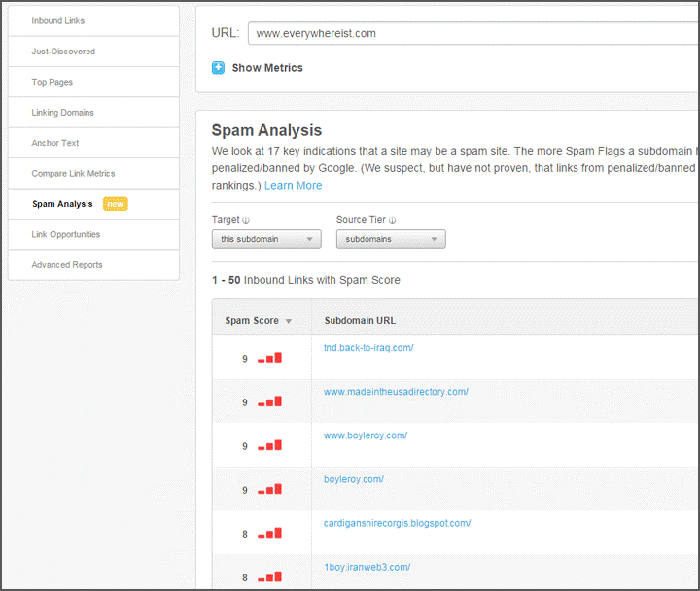Click the Source Tier info icon
The image size is (700, 591).
click(393, 221)
